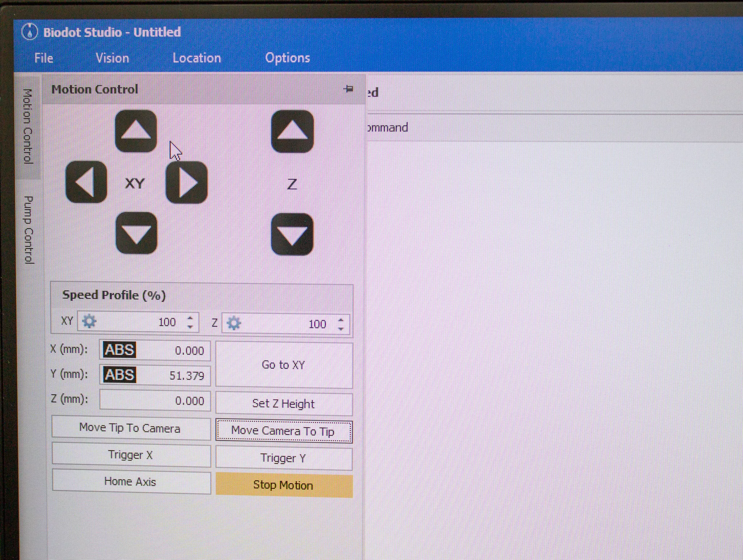
Task: Open the File menu
Action: 44,58
